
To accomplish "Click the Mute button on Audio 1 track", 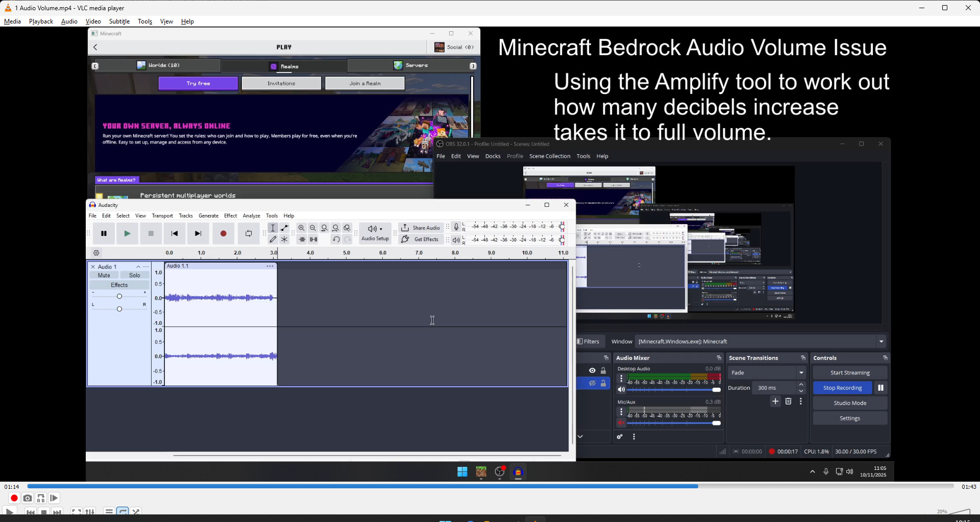I will tap(104, 275).
